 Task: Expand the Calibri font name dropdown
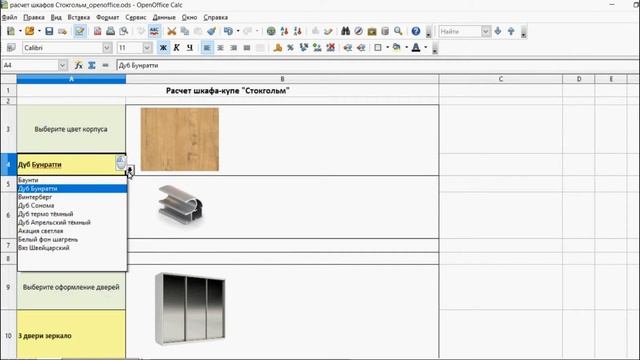(x=107, y=48)
